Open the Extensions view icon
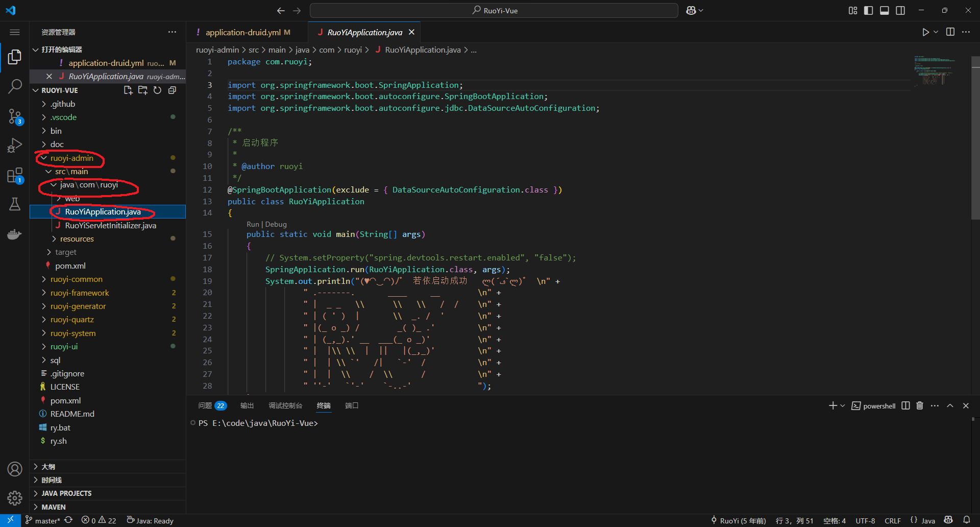The image size is (980, 527). pos(15,176)
